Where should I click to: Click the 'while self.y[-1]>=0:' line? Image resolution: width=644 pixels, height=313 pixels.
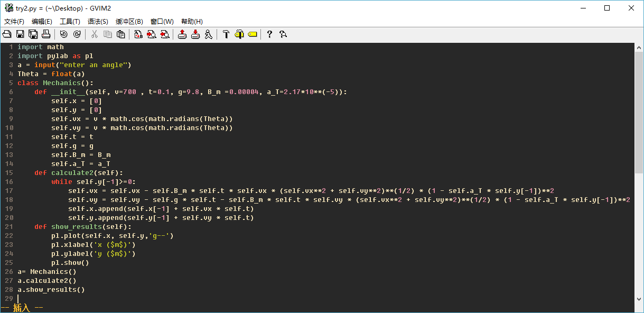click(x=94, y=182)
